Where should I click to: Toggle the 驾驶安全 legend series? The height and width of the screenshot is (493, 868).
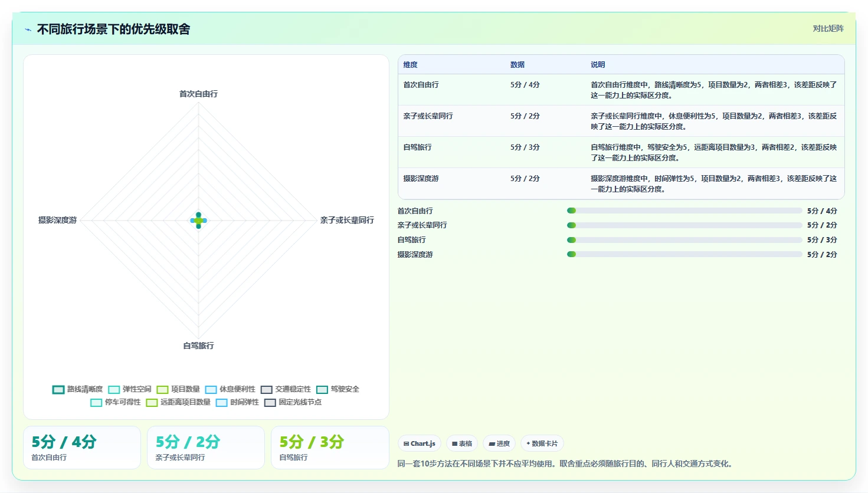[x=338, y=389]
